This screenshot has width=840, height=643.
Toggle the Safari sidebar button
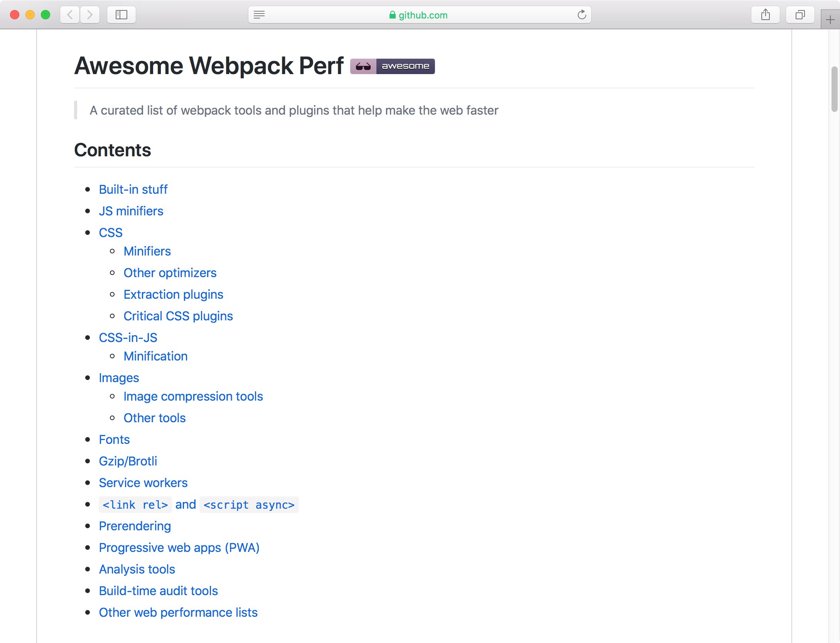[x=121, y=15]
